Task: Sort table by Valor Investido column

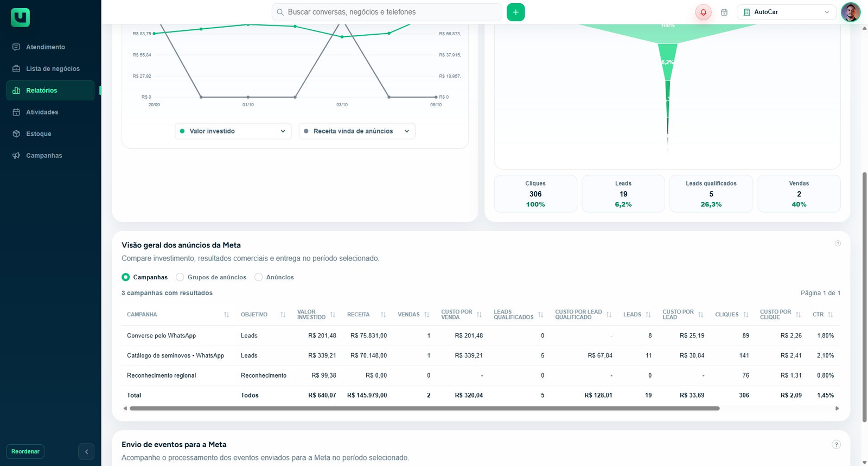Action: click(333, 315)
